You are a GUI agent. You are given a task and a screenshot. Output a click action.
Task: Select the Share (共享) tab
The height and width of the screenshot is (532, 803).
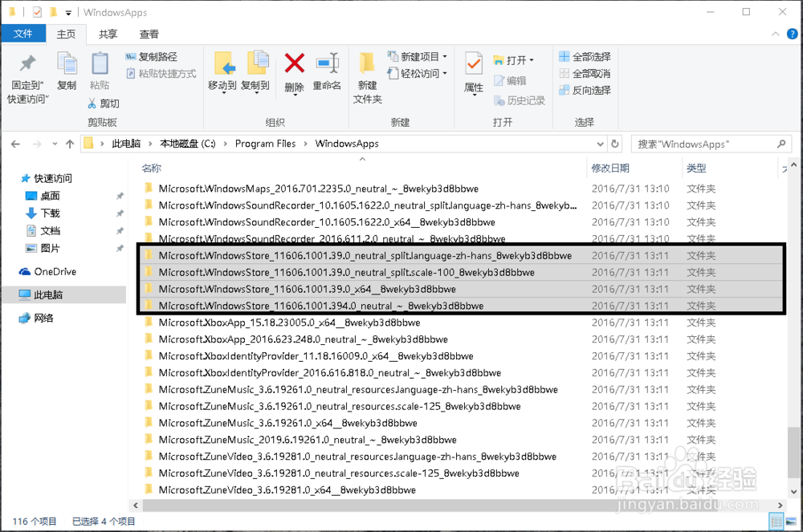[108, 34]
